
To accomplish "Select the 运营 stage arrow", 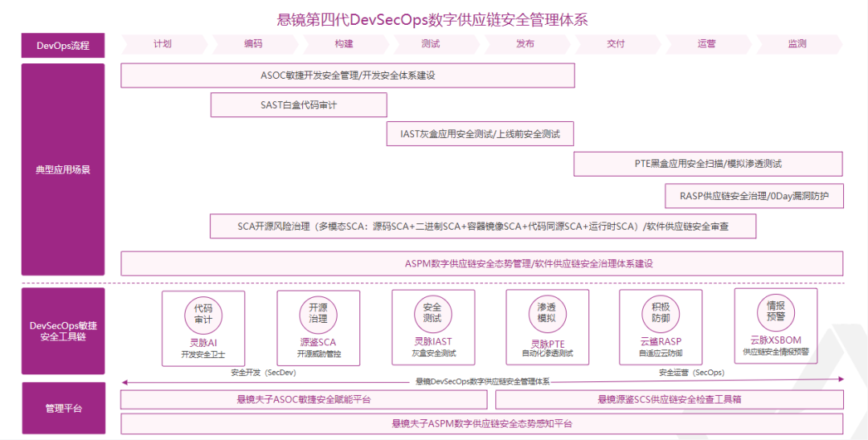I will point(709,44).
